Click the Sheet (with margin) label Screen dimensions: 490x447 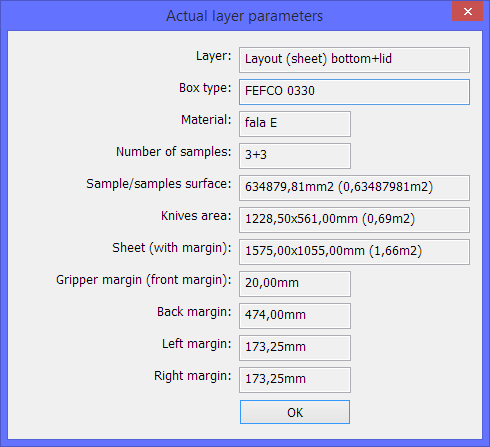click(172, 248)
